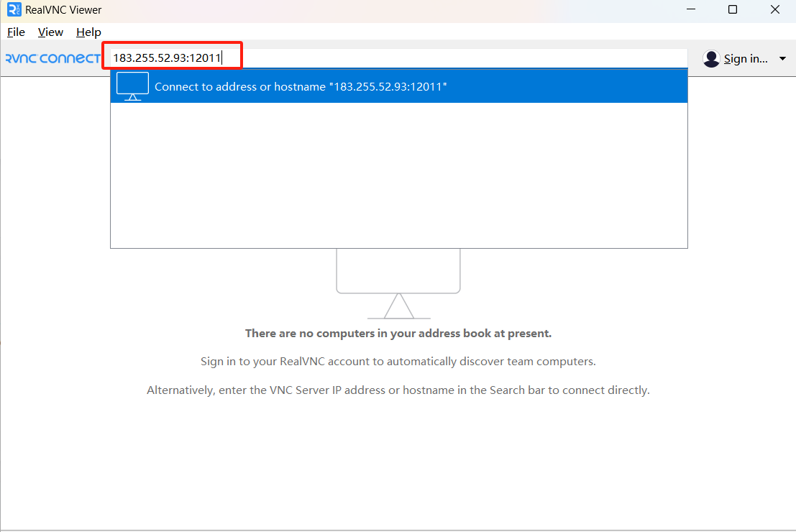Viewport: 796px width, 532px height.
Task: Click the address bar containing 183.255.52.93:12011
Action: [398, 58]
